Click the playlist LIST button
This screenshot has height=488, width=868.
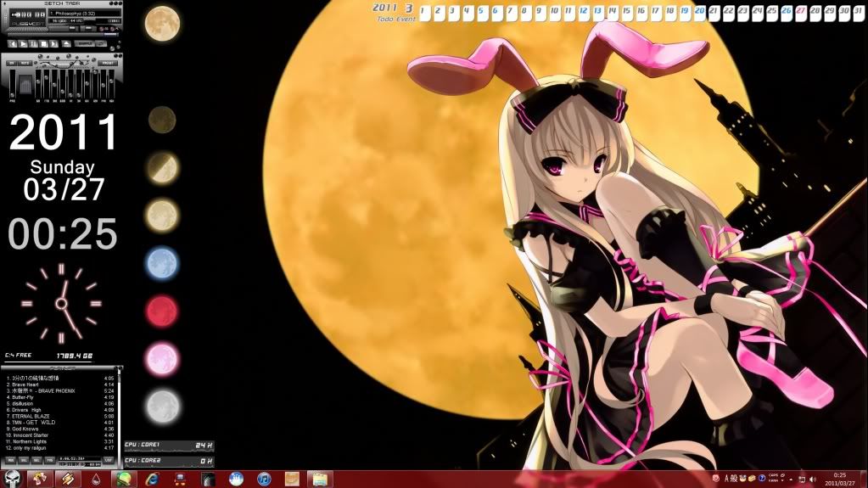pos(109,460)
